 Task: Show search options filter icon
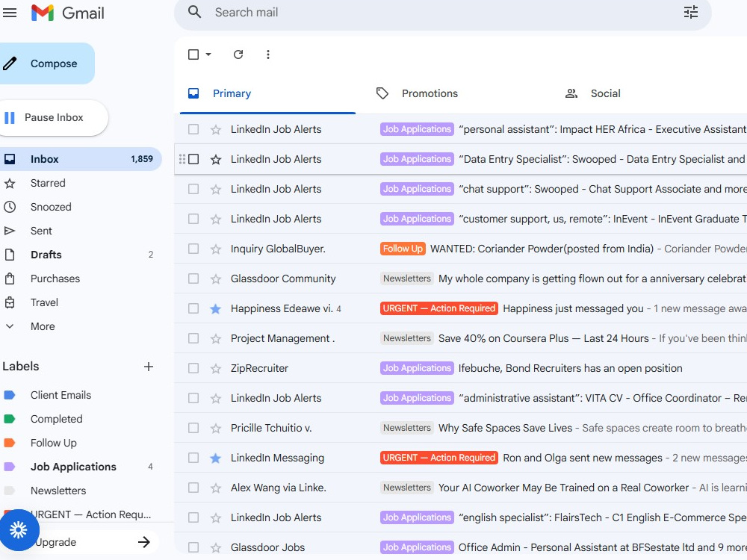pos(691,12)
